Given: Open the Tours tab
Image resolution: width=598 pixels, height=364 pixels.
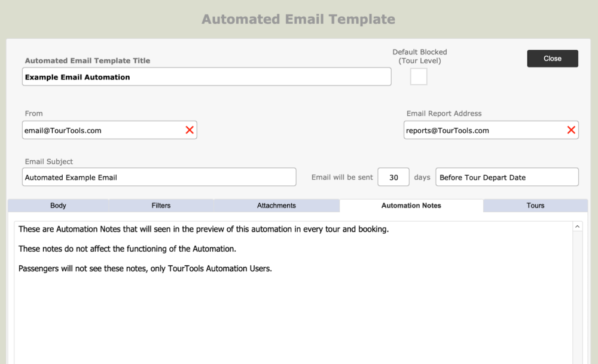Looking at the screenshot, I should pyautogui.click(x=535, y=206).
